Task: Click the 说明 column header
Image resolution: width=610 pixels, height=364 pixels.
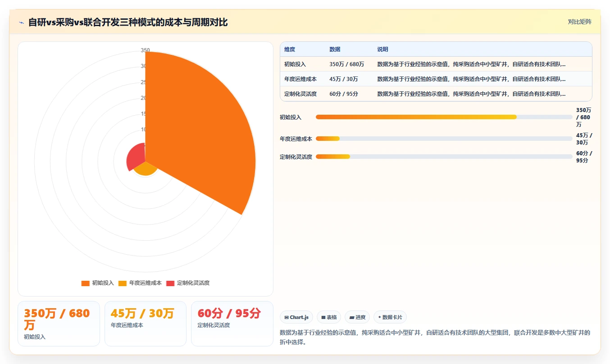Action: point(382,49)
